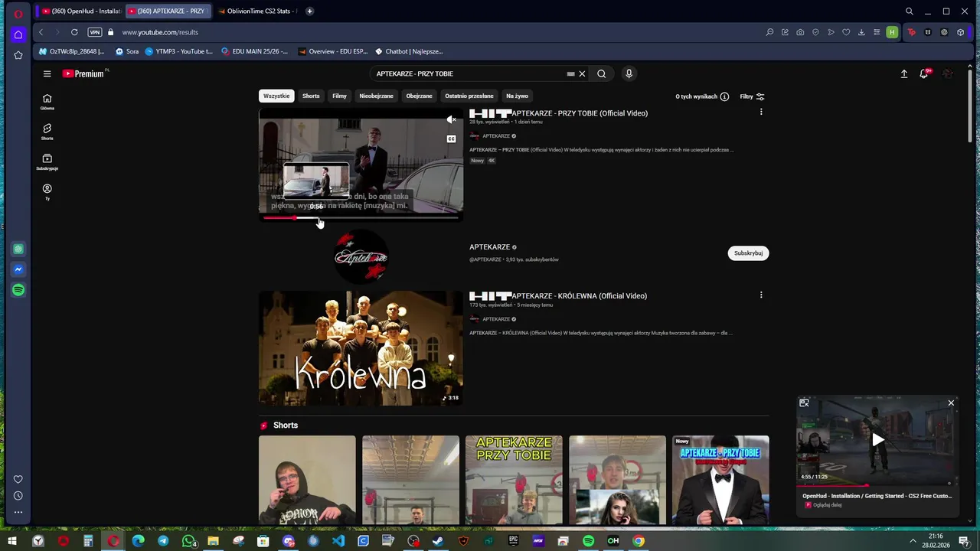Image resolution: width=980 pixels, height=551 pixels.
Task: Open Google Chrome from the taskbar
Action: point(639,541)
